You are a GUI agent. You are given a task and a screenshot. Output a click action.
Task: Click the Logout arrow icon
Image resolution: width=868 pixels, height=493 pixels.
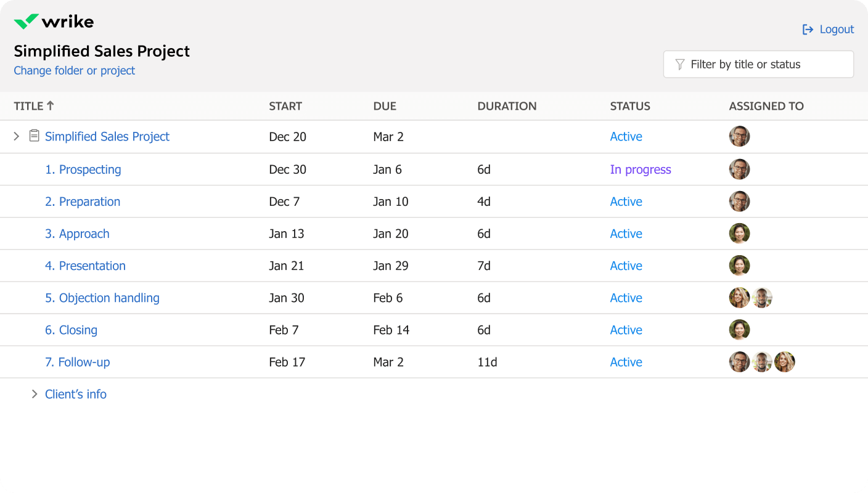pyautogui.click(x=808, y=30)
